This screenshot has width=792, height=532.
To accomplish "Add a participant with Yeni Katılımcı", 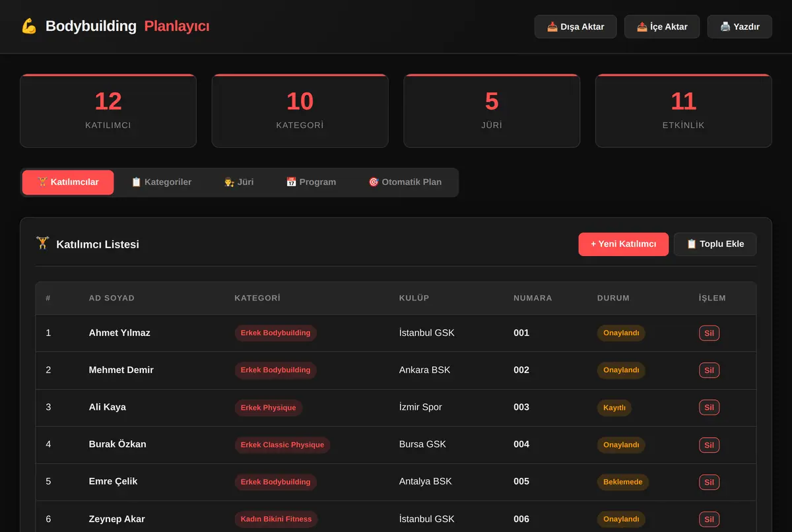I will tap(624, 244).
